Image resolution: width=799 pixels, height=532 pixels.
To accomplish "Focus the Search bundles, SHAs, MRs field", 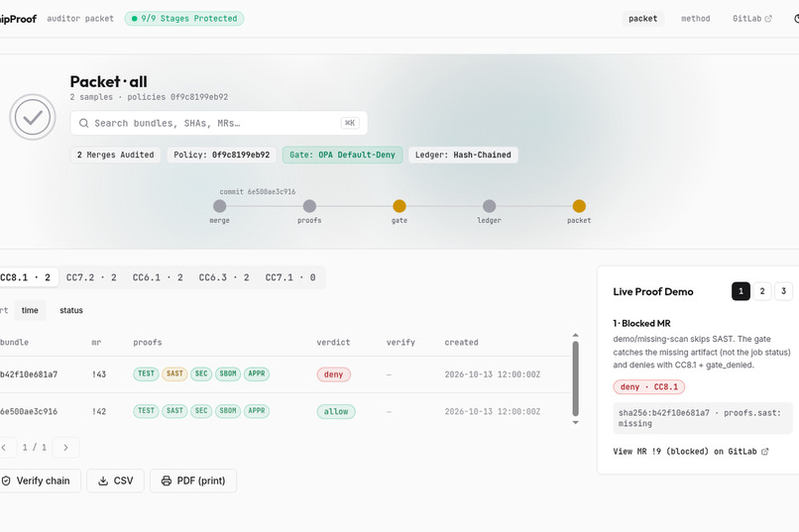I will click(x=219, y=123).
